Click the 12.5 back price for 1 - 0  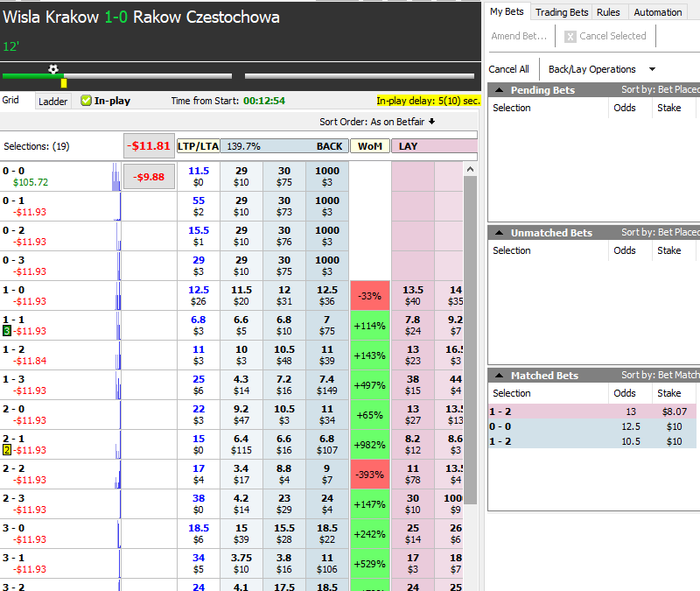(327, 296)
